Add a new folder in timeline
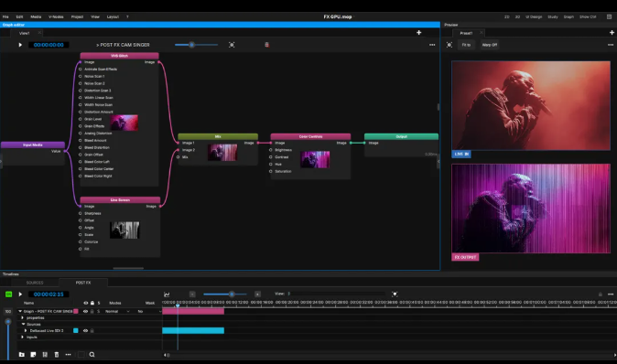617x364 pixels. click(x=22, y=355)
